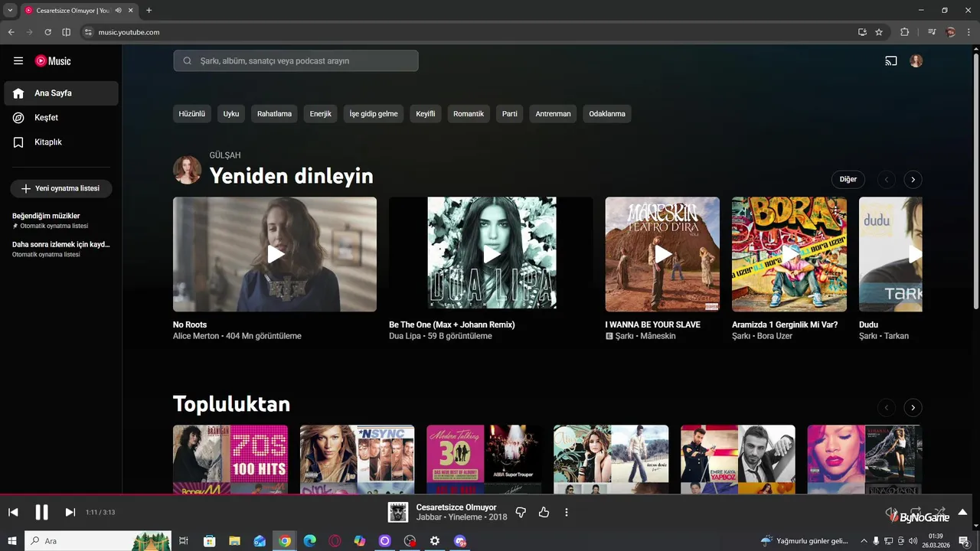Screen dimensions: 980x551
Task: Click the Diğer button in Yeniden dinleyin
Action: (848, 179)
